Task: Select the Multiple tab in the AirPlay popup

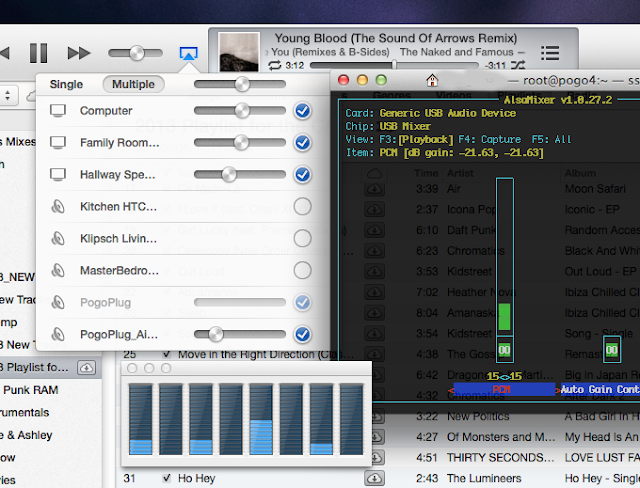Action: point(133,84)
